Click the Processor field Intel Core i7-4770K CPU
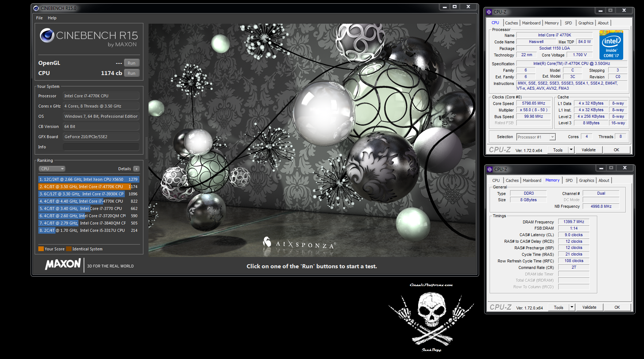The height and width of the screenshot is (359, 644). pyautogui.click(x=101, y=96)
